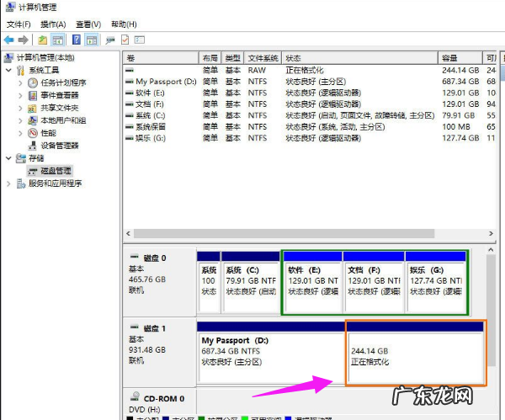Expand the 本地用户和组 node
This screenshot has width=505, height=420.
tap(20, 121)
